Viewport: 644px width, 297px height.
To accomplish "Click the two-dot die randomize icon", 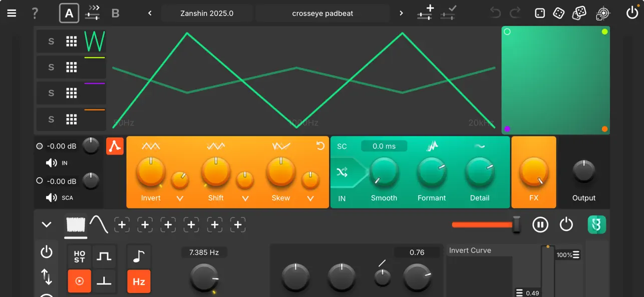I will coord(559,13).
